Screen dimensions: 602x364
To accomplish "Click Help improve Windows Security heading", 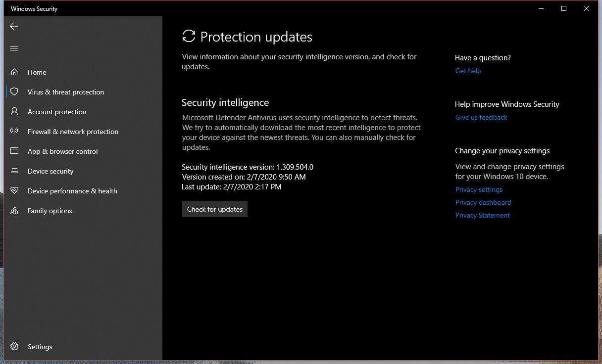I will coord(507,104).
